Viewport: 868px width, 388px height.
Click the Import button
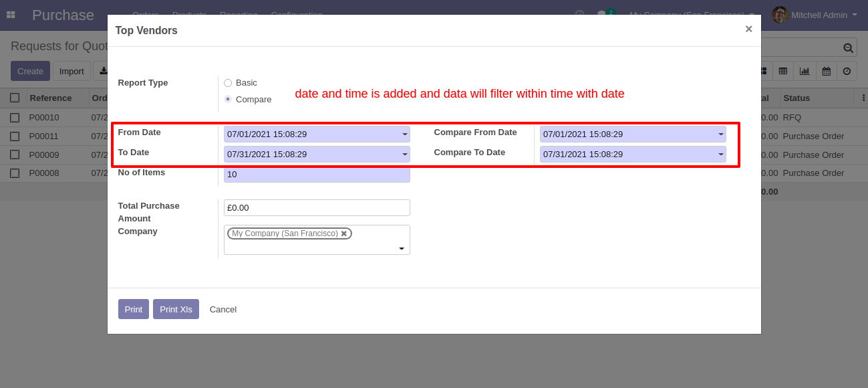pos(71,71)
